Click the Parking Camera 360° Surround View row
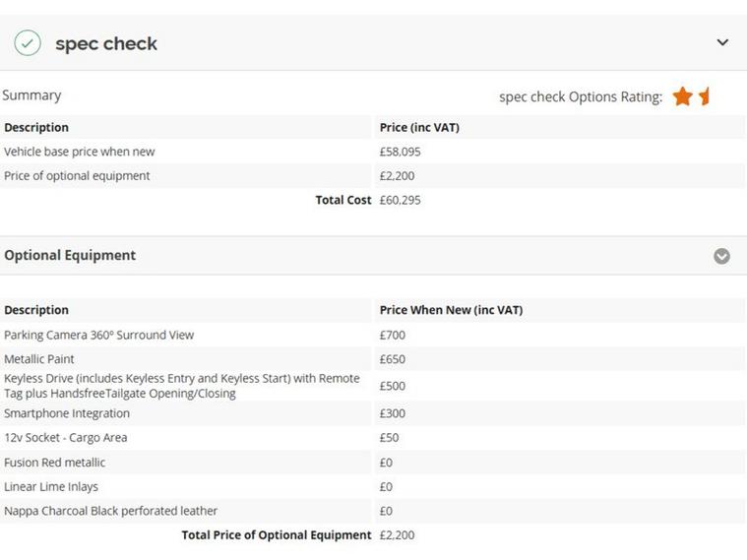The width and height of the screenshot is (747, 560). click(x=98, y=335)
